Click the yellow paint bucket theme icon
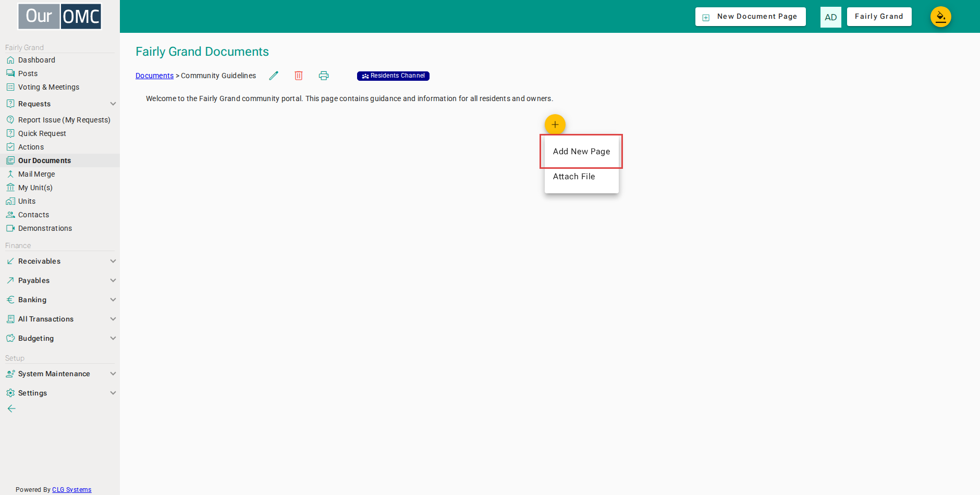 tap(941, 17)
